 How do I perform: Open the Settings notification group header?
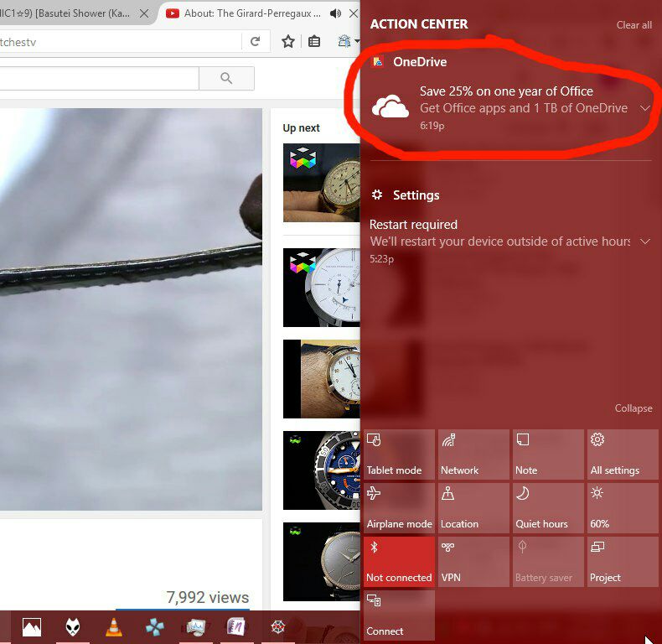tap(406, 195)
